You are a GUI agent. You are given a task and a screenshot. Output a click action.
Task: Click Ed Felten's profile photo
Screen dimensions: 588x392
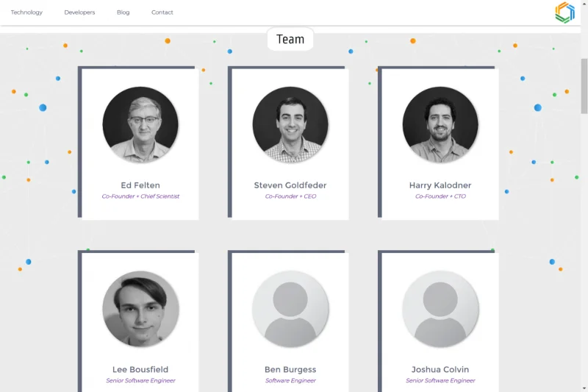(x=140, y=124)
